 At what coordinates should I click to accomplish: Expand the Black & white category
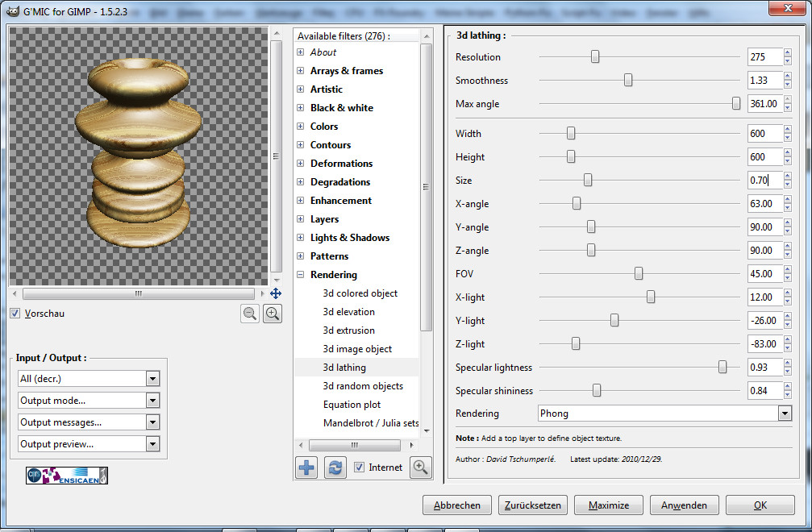(300, 108)
